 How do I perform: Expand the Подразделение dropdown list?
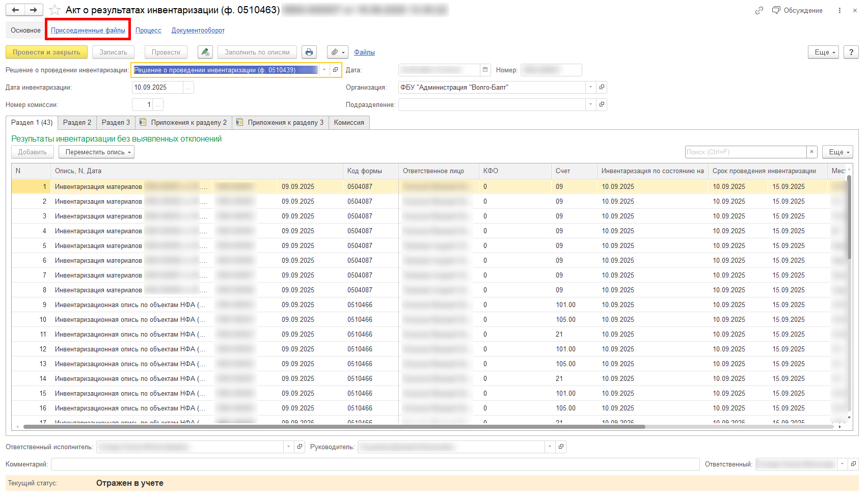tap(590, 105)
